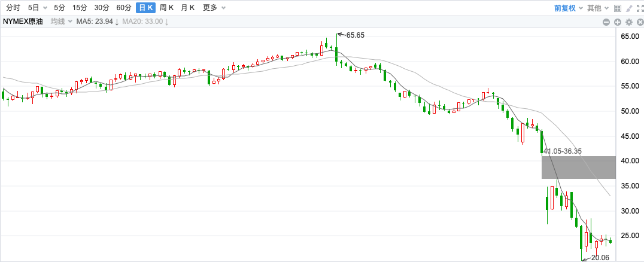
Task: Close the indicator bar with X icon
Action: tap(640, 22)
